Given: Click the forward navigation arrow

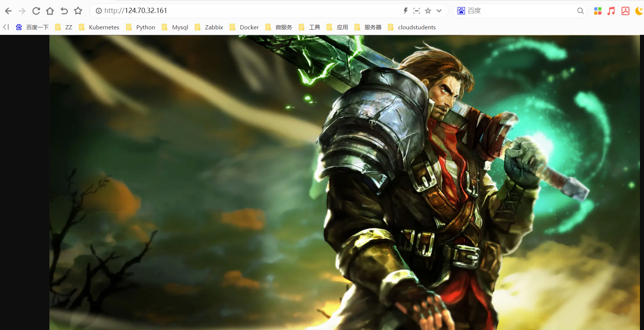Looking at the screenshot, I should click(22, 11).
